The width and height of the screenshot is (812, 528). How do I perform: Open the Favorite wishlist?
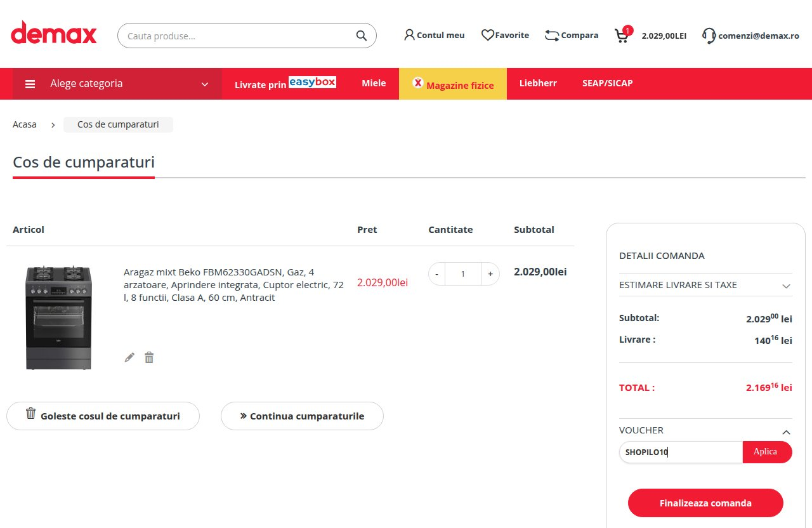coord(505,35)
